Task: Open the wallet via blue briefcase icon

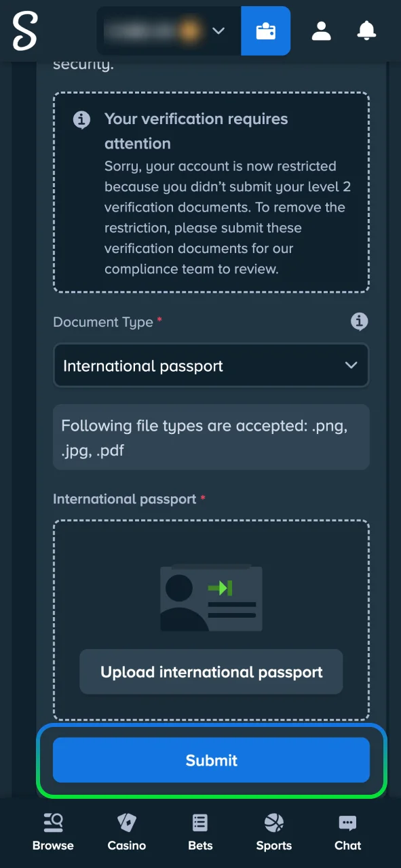Action: [265, 31]
